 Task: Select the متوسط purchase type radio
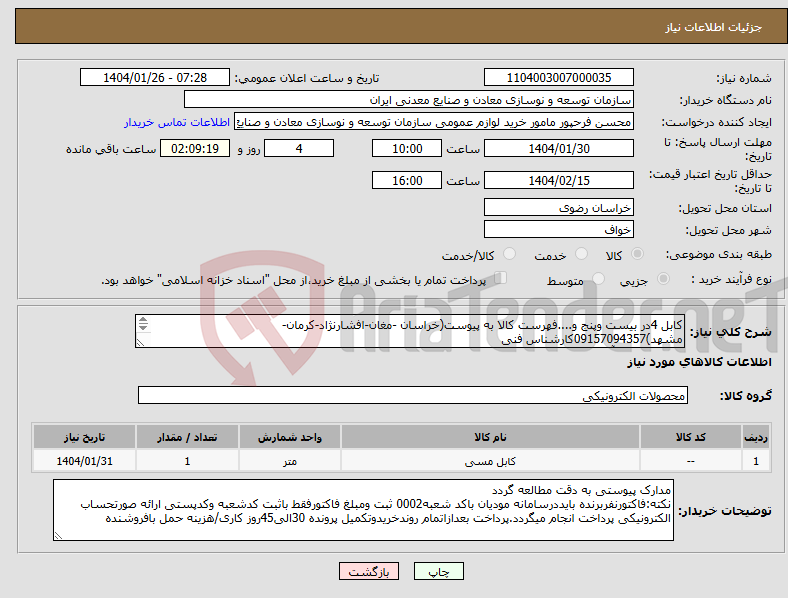[x=598, y=279]
